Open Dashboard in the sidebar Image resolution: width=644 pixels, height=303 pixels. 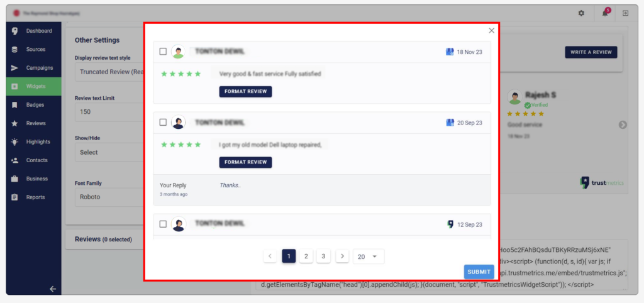pos(34,31)
